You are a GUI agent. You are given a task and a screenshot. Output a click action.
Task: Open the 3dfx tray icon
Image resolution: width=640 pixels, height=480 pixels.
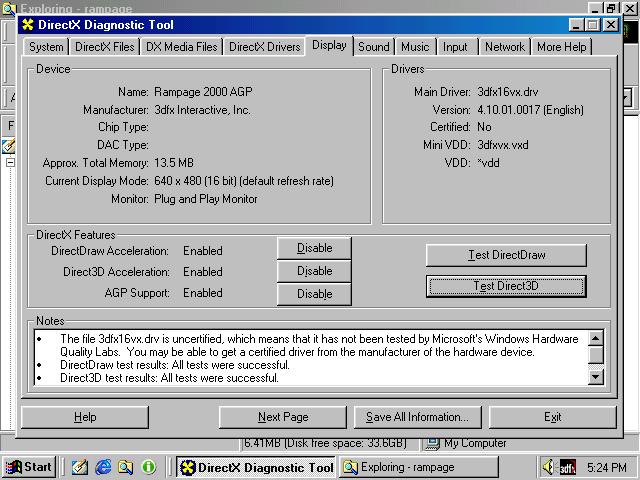coord(567,467)
